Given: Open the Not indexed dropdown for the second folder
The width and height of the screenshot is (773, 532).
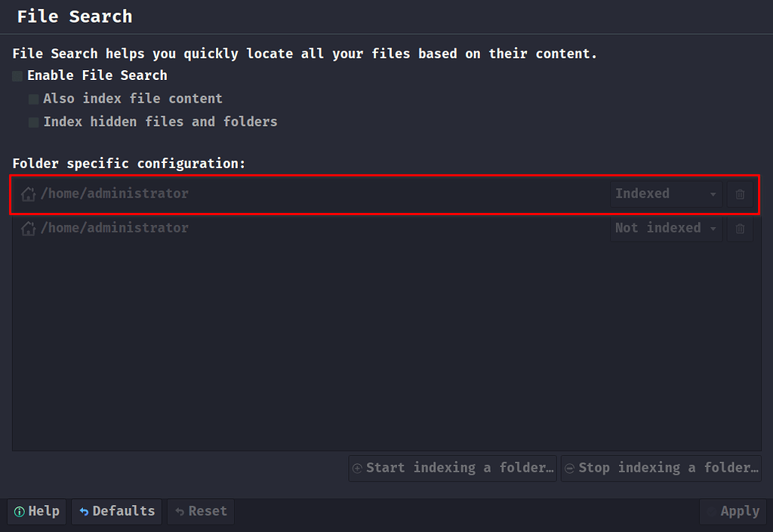Looking at the screenshot, I should pyautogui.click(x=664, y=228).
